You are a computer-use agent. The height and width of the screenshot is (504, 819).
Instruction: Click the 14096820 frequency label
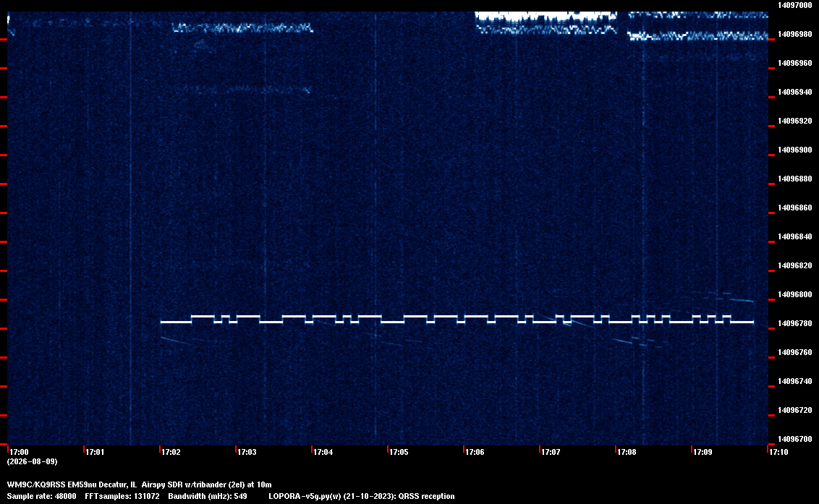[x=795, y=265]
